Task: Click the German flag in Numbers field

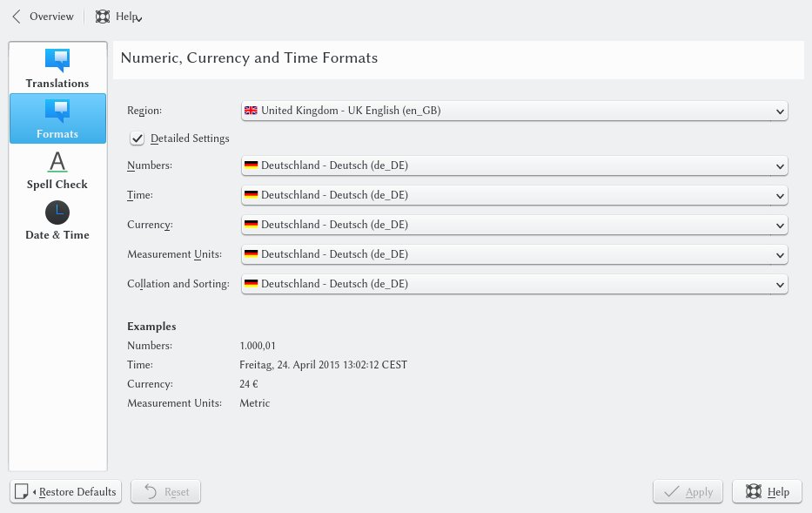Action: 251,165
